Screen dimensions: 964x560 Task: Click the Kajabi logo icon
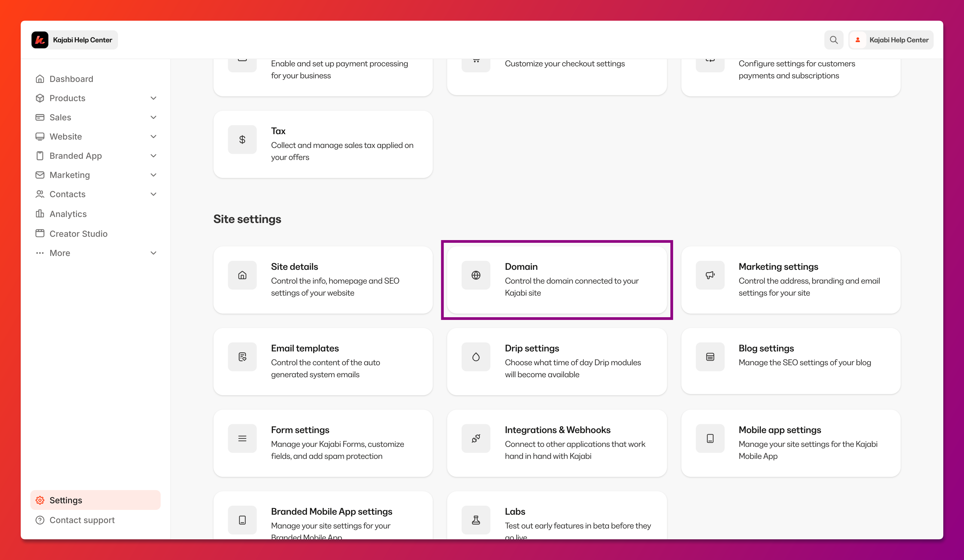(40, 40)
